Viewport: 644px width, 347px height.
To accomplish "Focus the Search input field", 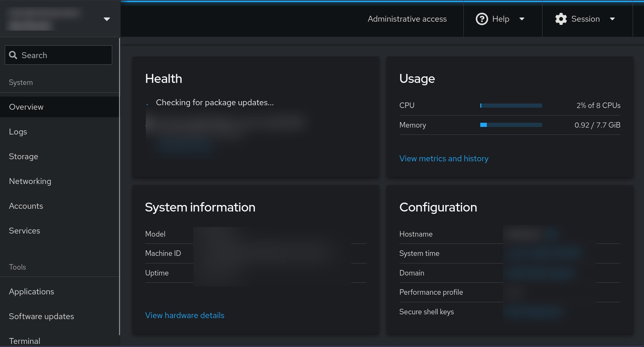I will pos(58,55).
